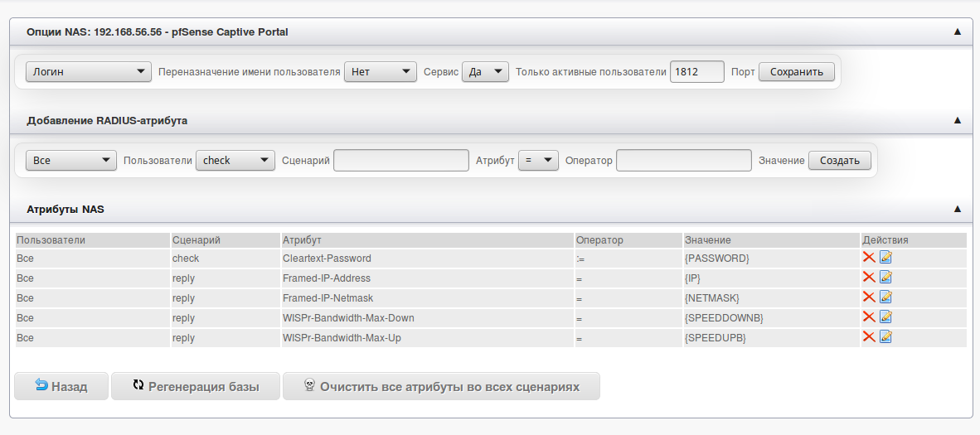This screenshot has height=435, width=980.
Task: Click Очистить все атрибуты во всех сценариях
Action: click(x=441, y=386)
